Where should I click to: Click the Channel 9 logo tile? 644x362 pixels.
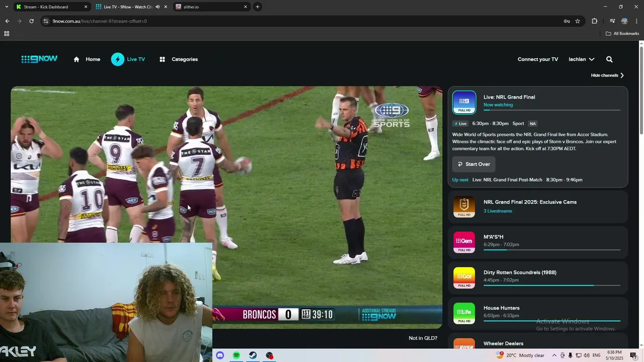click(x=464, y=103)
